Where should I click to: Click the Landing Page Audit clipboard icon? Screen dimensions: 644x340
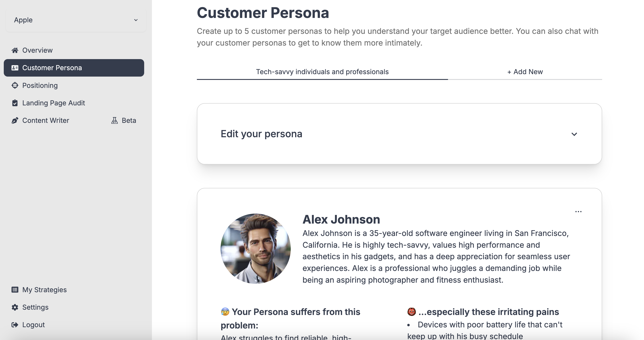[x=15, y=103]
